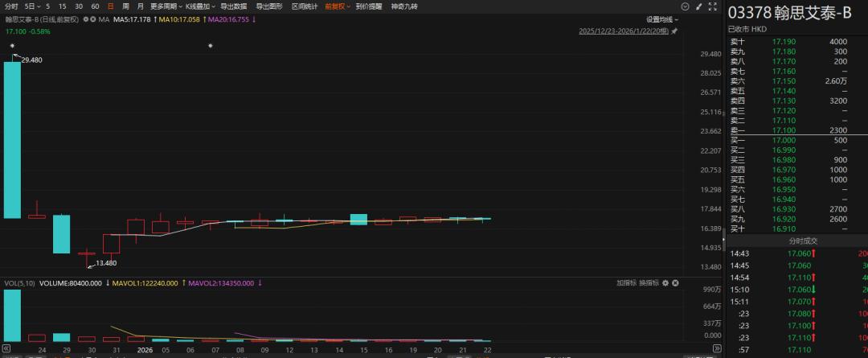The image size is (868, 358).
Task: Click 导出数据 export data button
Action: (x=234, y=6)
